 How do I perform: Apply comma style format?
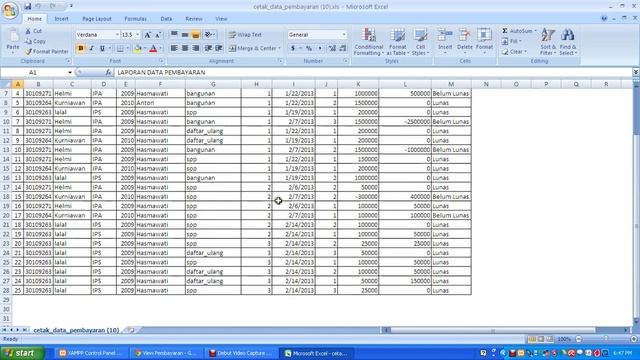pyautogui.click(x=320, y=49)
